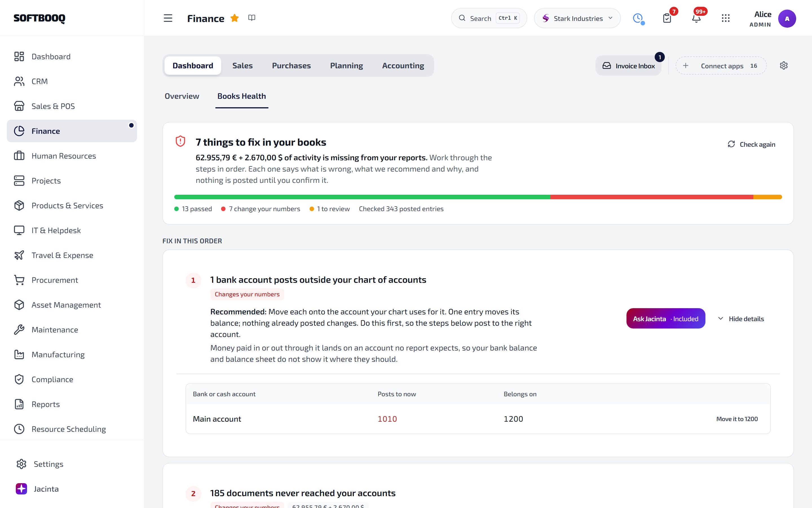Image resolution: width=812 pixels, height=508 pixels.
Task: Click the red 1010 account value
Action: point(387,419)
